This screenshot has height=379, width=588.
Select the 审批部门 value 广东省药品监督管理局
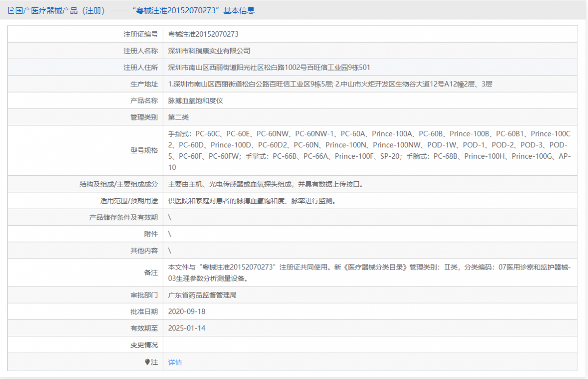point(202,295)
